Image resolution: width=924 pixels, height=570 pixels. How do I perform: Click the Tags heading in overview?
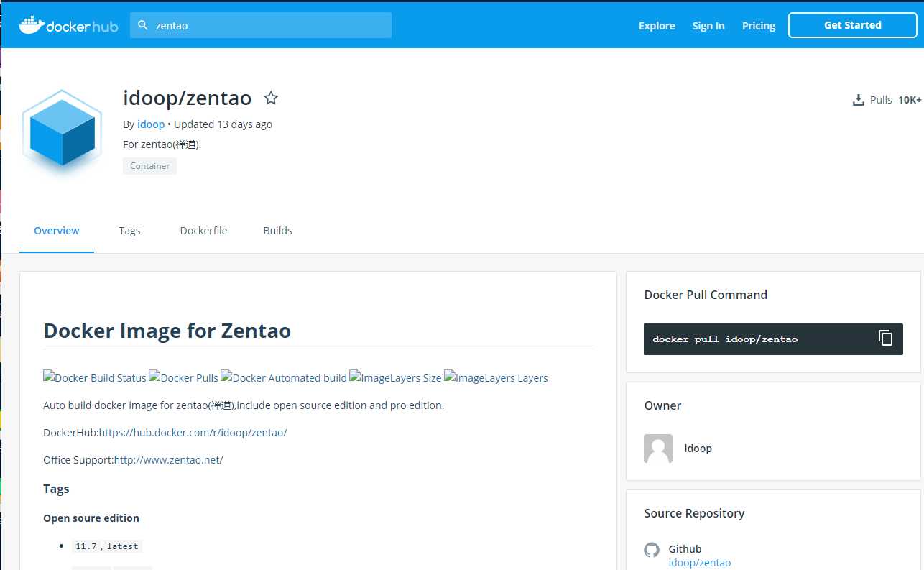point(56,489)
